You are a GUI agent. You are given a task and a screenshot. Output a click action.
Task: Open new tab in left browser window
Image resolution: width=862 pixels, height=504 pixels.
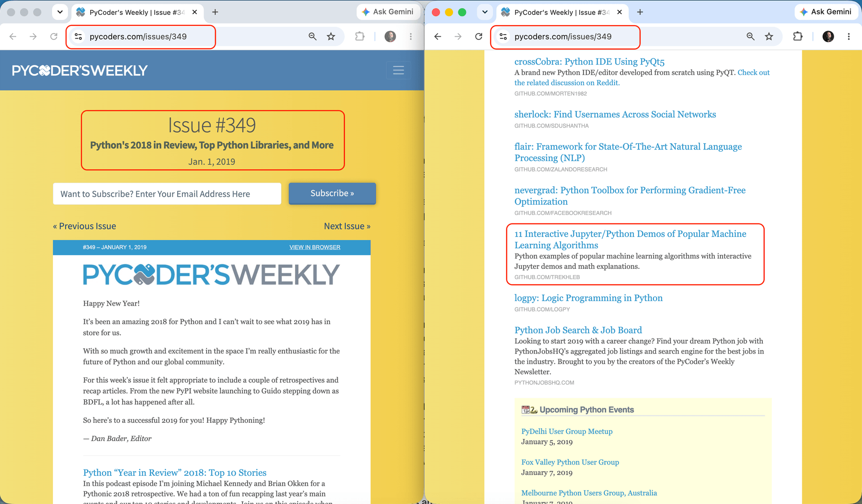(x=215, y=12)
